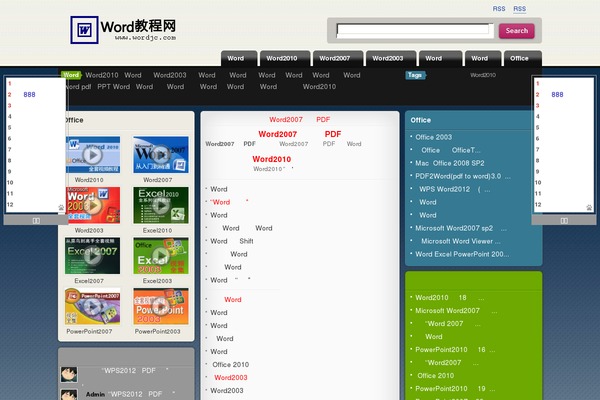This screenshot has width=600, height=400.
Task: Click the PPT Word tag link
Action: pos(114,87)
